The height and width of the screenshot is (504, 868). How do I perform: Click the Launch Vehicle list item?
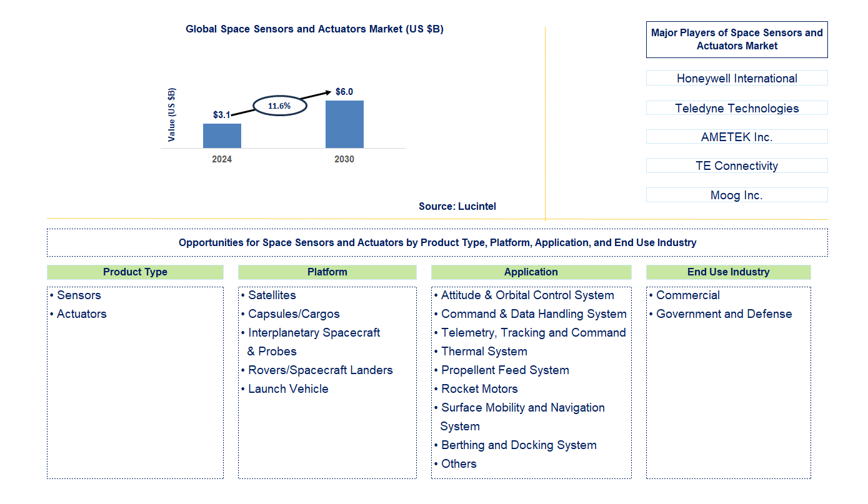(284, 389)
